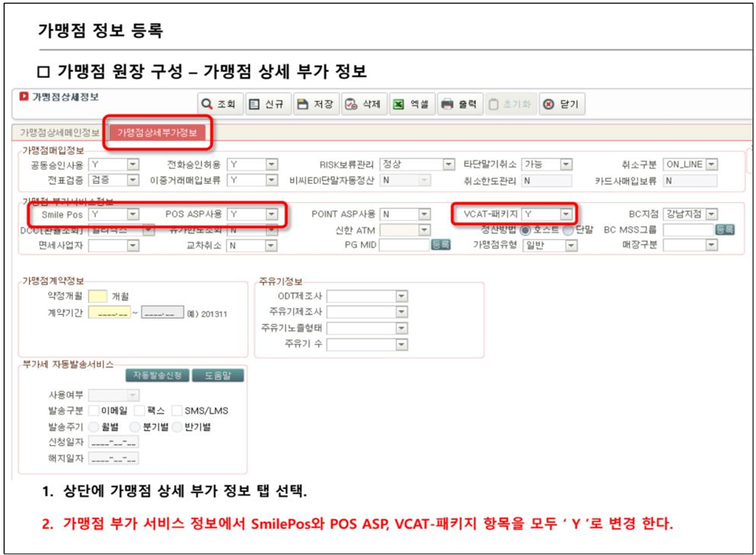Viewport: 756px width, 555px height.
Task: Click the 도움말 help button
Action: (218, 375)
